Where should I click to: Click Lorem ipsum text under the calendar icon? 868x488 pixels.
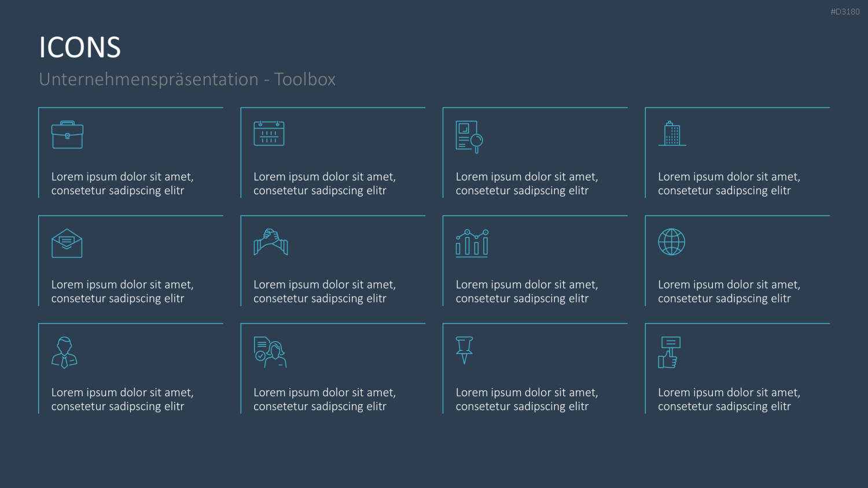[325, 184]
